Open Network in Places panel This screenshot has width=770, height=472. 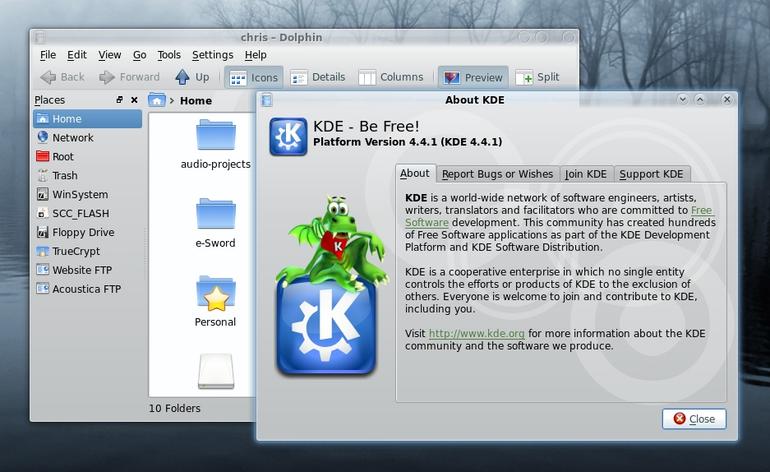click(x=87, y=138)
